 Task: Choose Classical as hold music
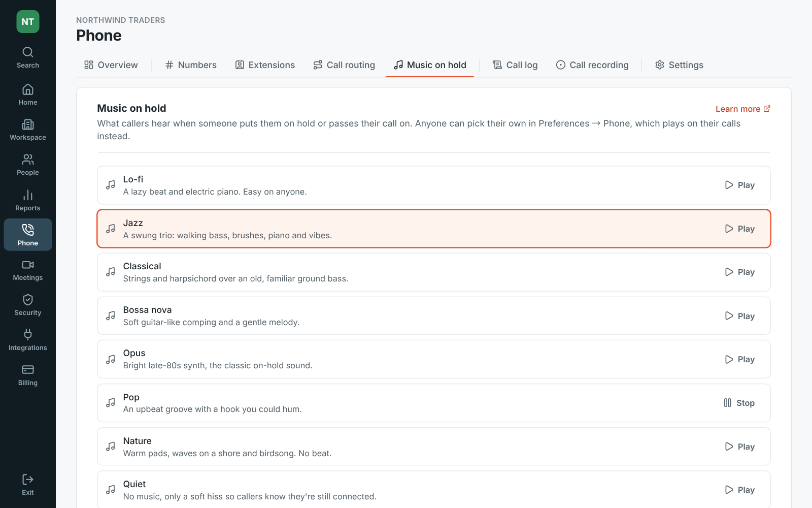434,272
